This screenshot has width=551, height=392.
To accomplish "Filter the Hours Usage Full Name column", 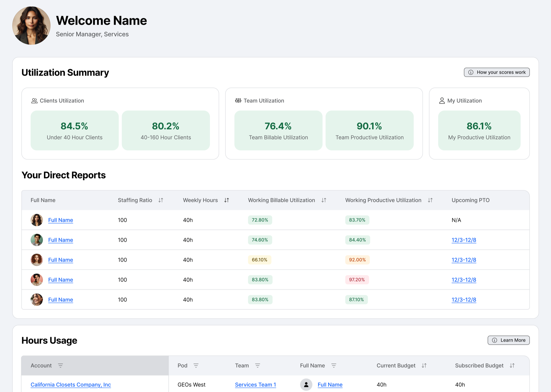I will pos(334,366).
